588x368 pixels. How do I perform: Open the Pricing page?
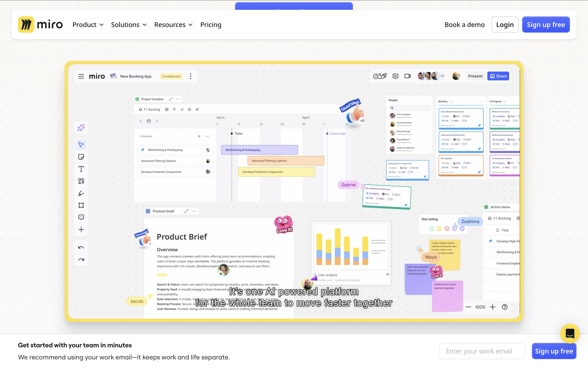211,25
